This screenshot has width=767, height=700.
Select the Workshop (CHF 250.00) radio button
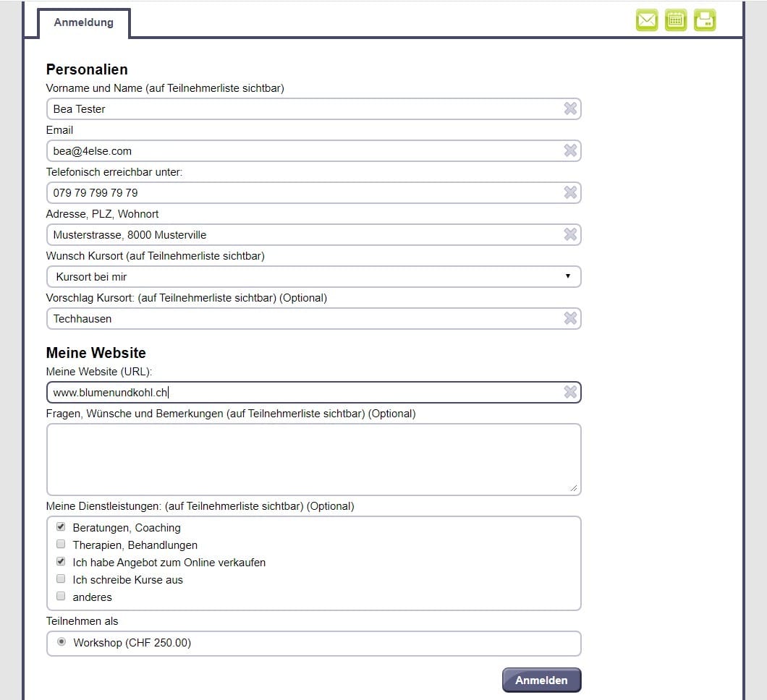(x=62, y=641)
